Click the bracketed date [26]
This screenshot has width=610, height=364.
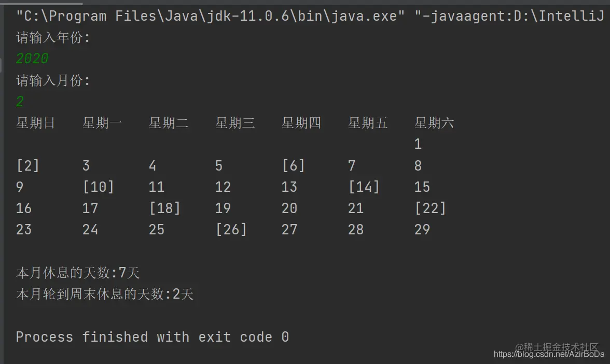coord(231,229)
